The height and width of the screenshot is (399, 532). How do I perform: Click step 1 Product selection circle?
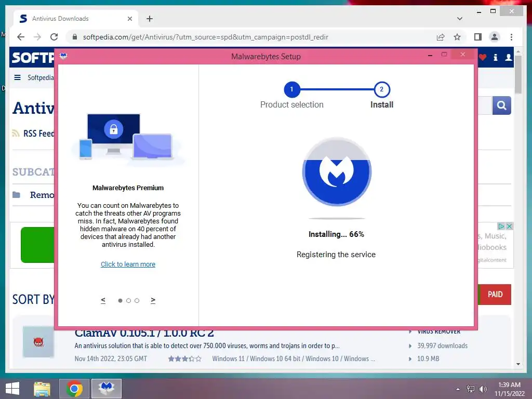(291, 89)
